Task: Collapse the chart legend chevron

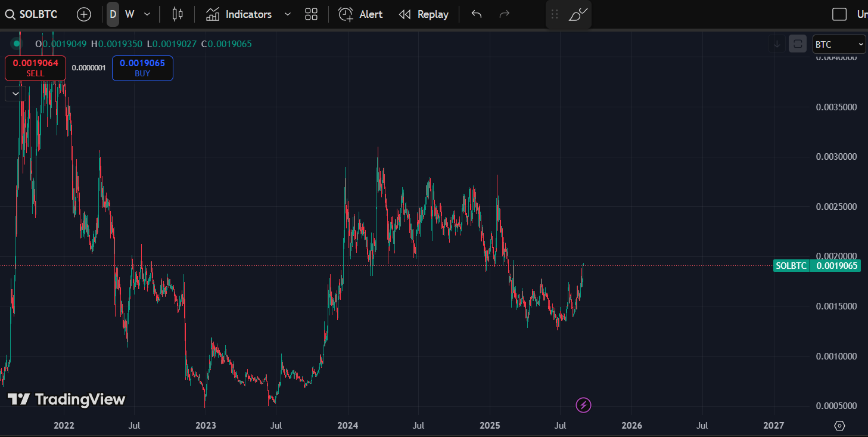Action: [15, 93]
